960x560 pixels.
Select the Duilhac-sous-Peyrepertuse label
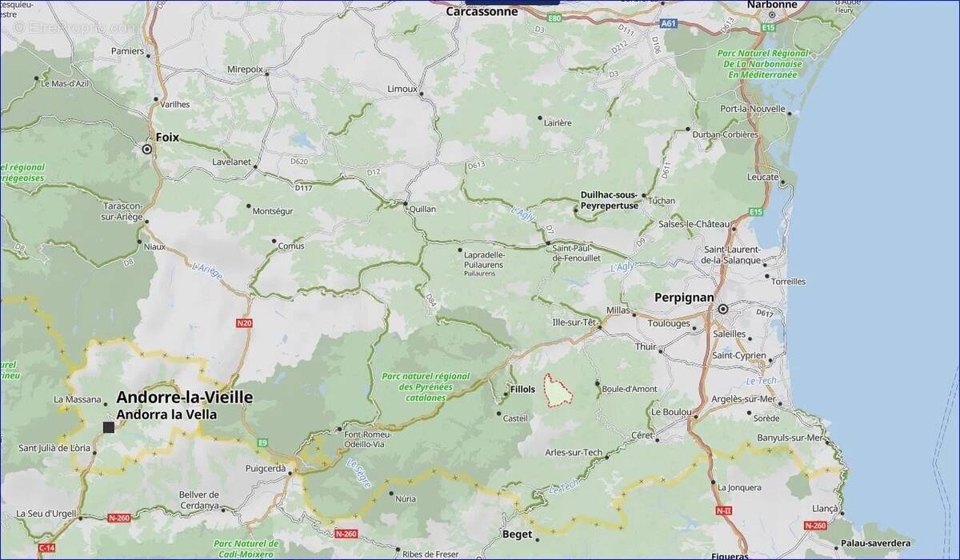click(609, 200)
